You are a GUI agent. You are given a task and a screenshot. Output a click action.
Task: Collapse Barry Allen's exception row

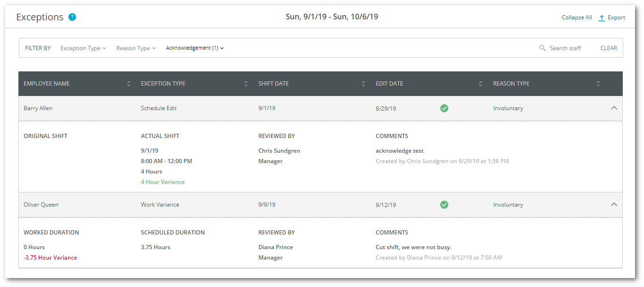pyautogui.click(x=614, y=108)
